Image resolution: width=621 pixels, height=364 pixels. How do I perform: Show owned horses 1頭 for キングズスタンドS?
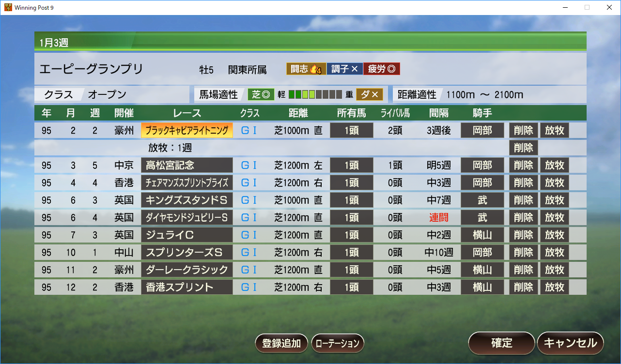pos(352,200)
